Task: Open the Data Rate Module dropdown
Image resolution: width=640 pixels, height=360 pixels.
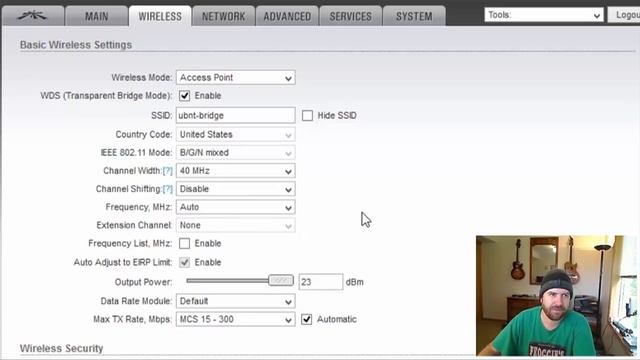Action: (236, 301)
